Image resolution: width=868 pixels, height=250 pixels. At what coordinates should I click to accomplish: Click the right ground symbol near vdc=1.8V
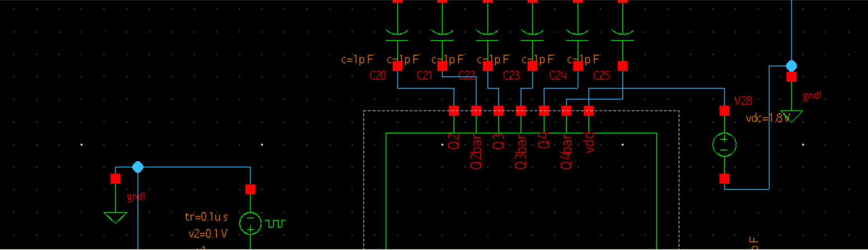[791, 116]
